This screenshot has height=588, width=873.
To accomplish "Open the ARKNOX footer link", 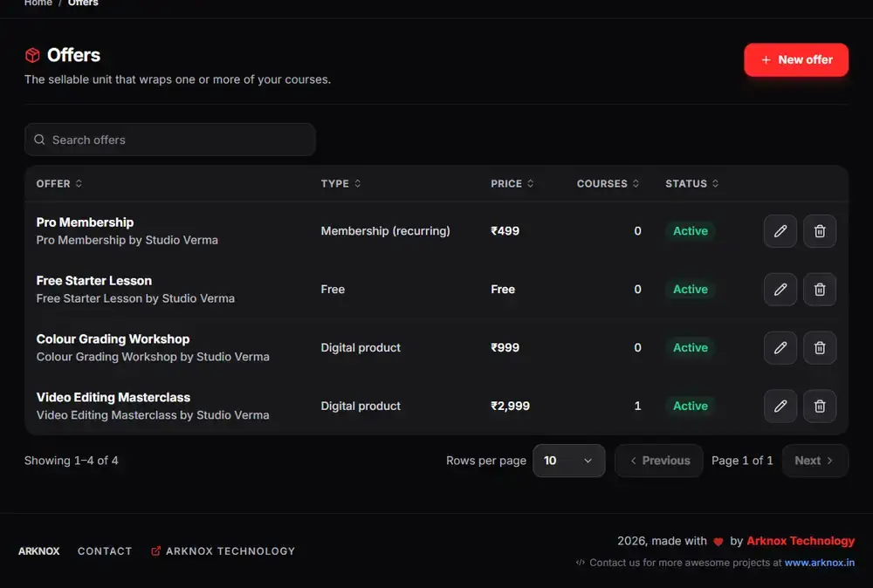I will coord(39,550).
